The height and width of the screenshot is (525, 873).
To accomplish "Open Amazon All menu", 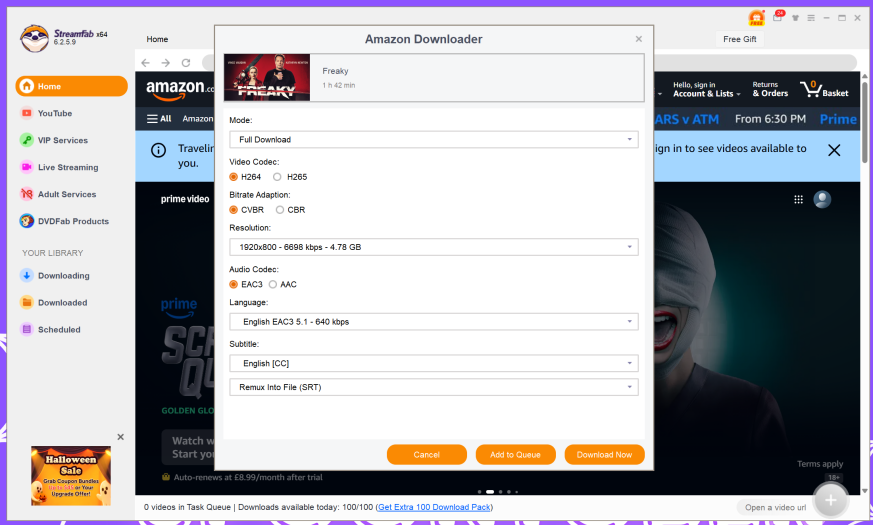I will 159,119.
